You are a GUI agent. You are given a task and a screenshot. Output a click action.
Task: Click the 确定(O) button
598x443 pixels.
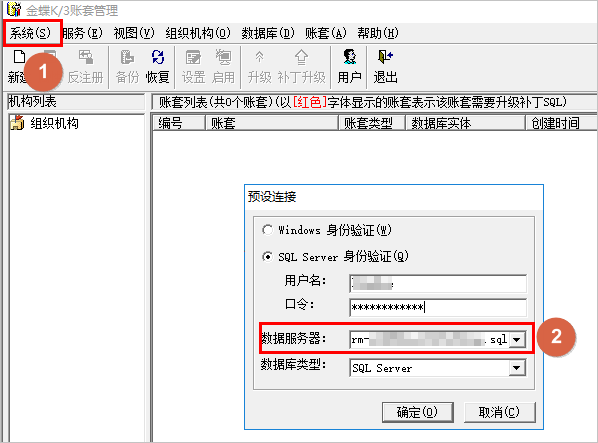[418, 412]
